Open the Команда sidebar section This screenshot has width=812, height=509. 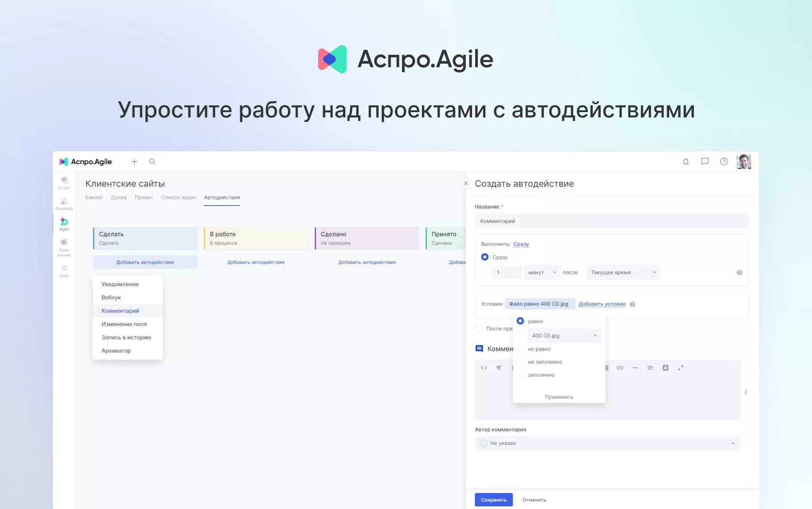(64, 203)
